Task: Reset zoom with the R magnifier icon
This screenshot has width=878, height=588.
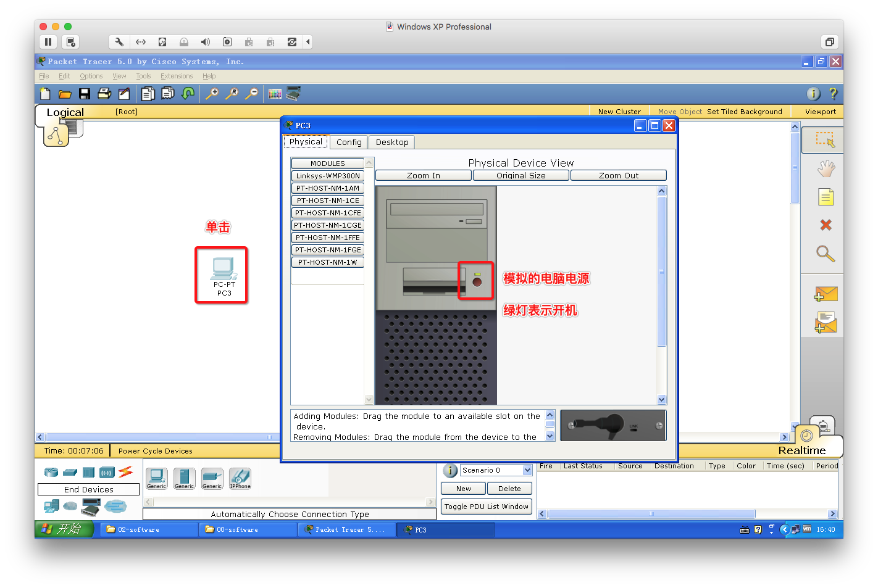Action: tap(232, 94)
